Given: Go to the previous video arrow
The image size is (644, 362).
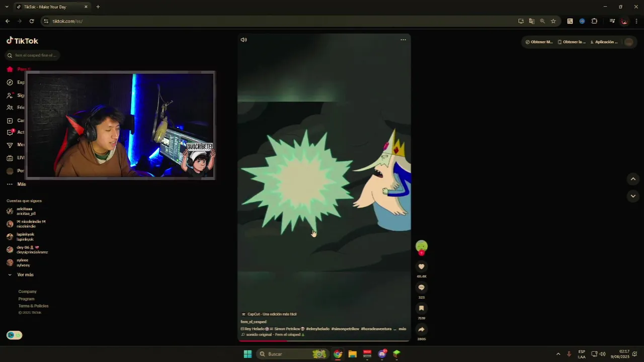Looking at the screenshot, I should pos(633,179).
